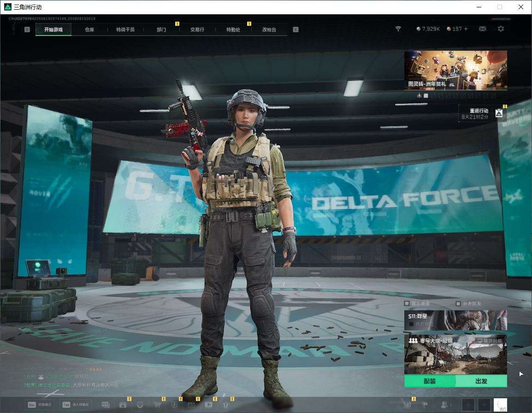Open the video play icon in bottom bar
Viewport: 532px width, 413px height.
tap(208, 405)
